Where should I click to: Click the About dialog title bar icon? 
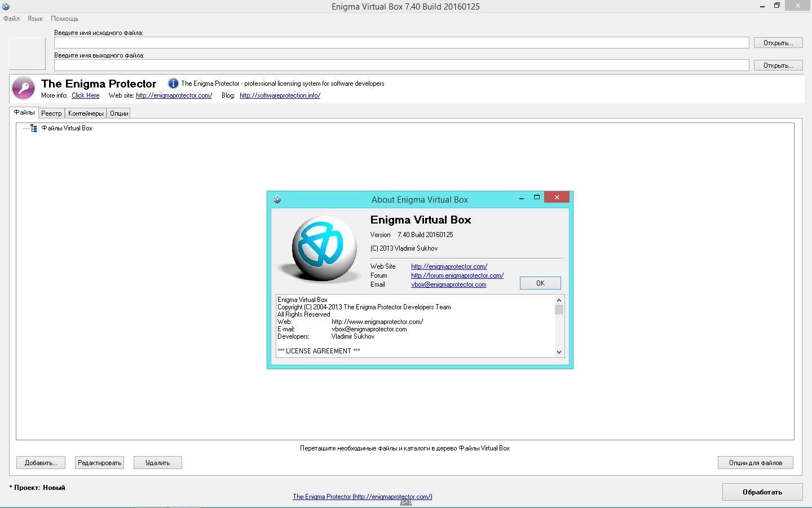[277, 199]
